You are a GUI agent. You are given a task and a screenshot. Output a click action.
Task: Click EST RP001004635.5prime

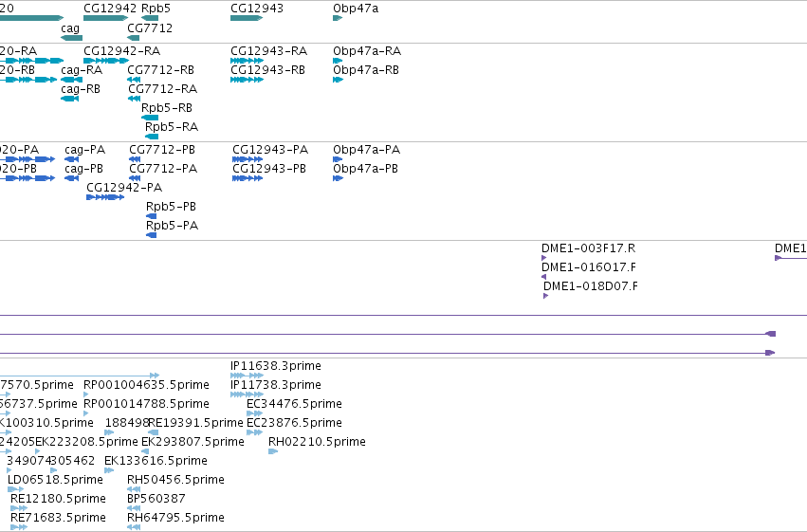click(x=146, y=385)
